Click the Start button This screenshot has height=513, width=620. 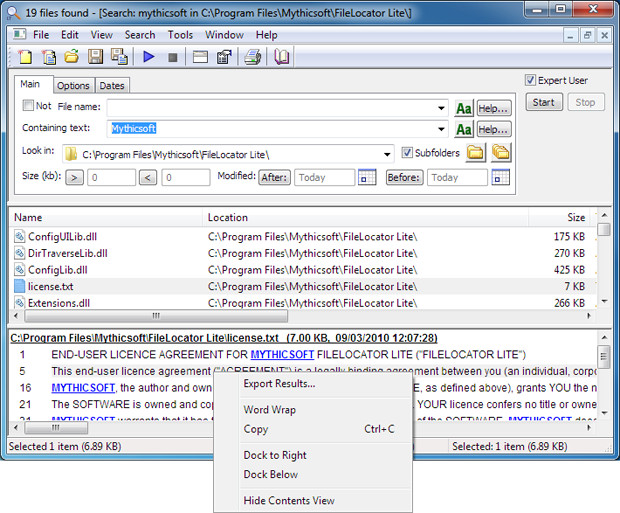544,102
